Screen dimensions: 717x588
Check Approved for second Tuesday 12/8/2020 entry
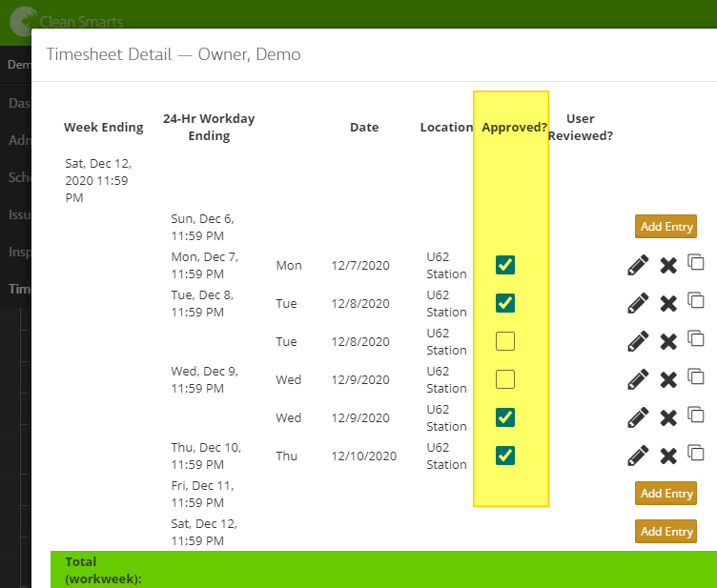tap(505, 341)
